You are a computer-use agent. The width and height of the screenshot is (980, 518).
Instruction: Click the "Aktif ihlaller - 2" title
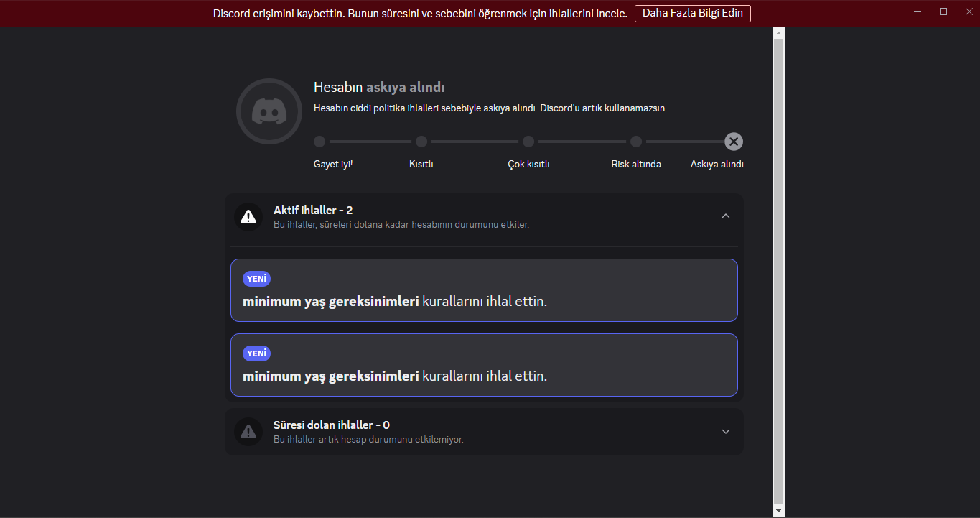(x=313, y=211)
